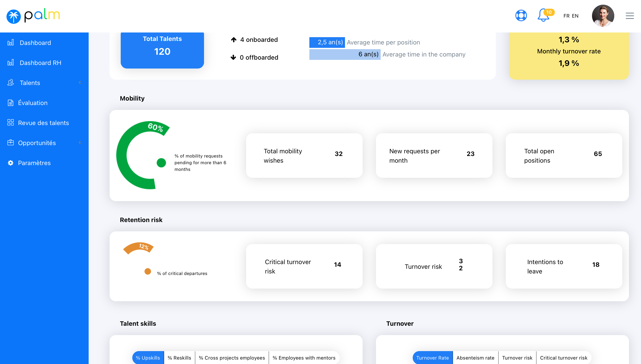Click the Average time per position bar
Screen dimensions: 641x364
click(327, 42)
